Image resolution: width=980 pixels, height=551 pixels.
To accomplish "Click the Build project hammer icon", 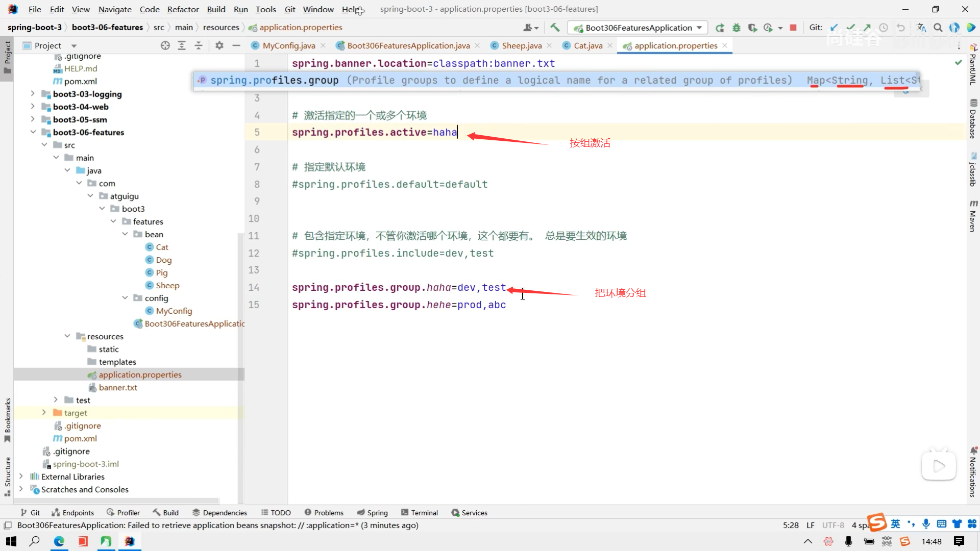I will [555, 28].
